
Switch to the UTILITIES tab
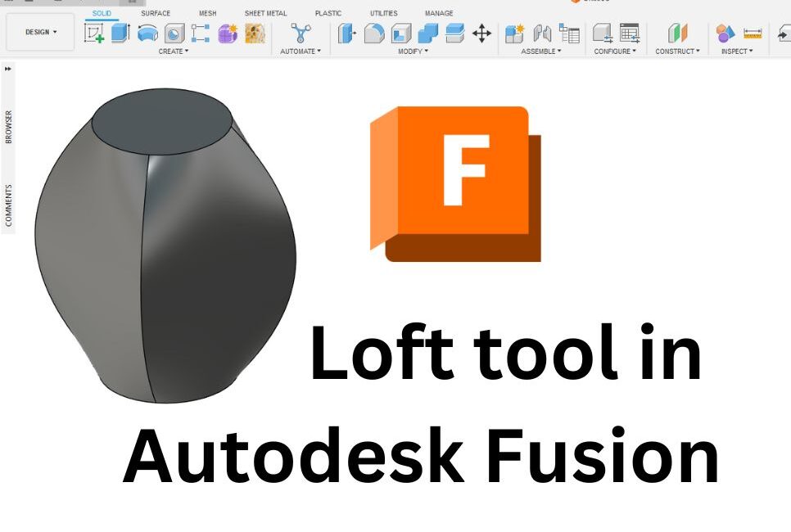tap(383, 14)
